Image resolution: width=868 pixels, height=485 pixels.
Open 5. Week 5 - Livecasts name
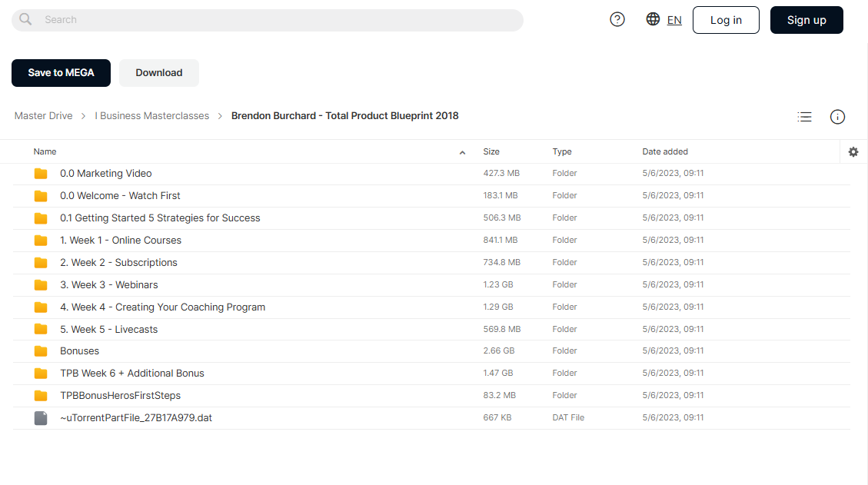[109, 329]
